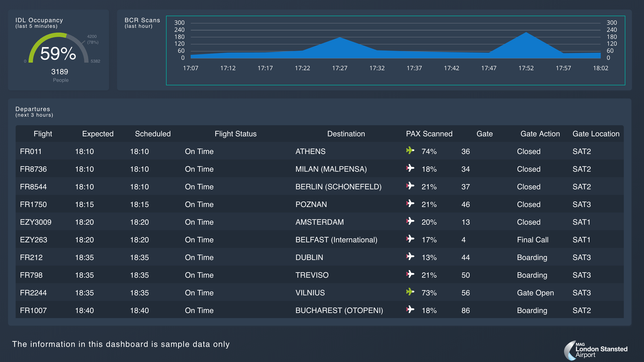Image resolution: width=644 pixels, height=362 pixels.
Task: Click the Gate Action column header
Action: pos(540,134)
